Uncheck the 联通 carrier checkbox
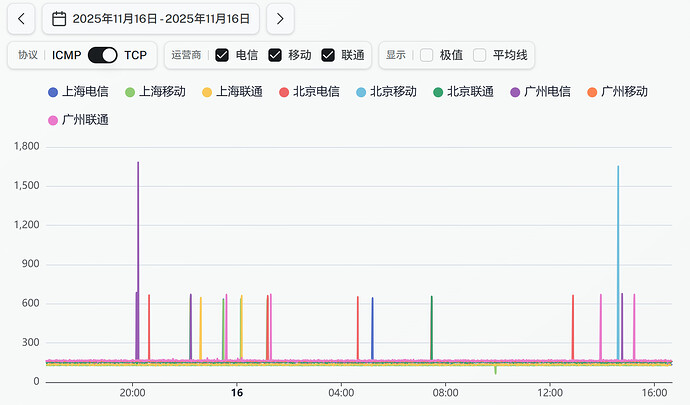The width and height of the screenshot is (690, 405). click(328, 55)
